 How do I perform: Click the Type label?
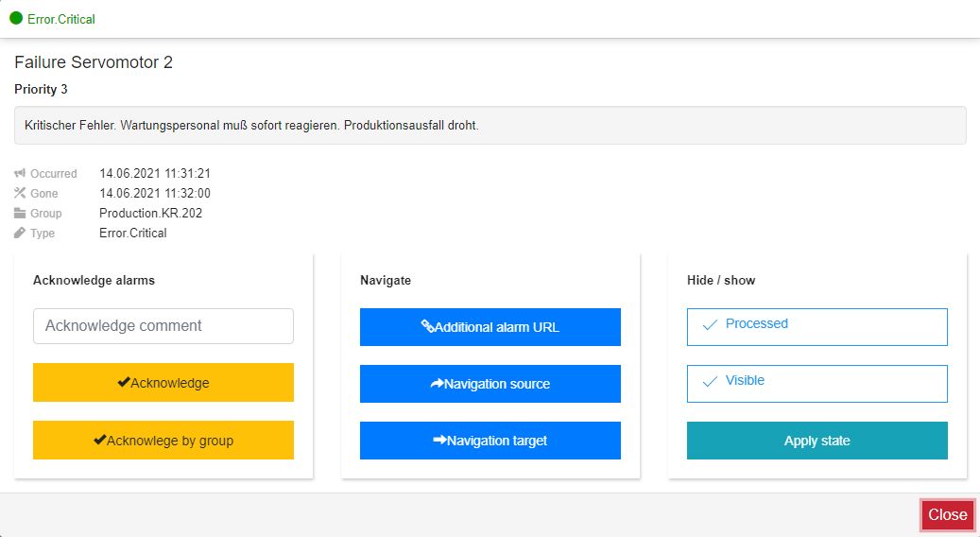click(43, 234)
